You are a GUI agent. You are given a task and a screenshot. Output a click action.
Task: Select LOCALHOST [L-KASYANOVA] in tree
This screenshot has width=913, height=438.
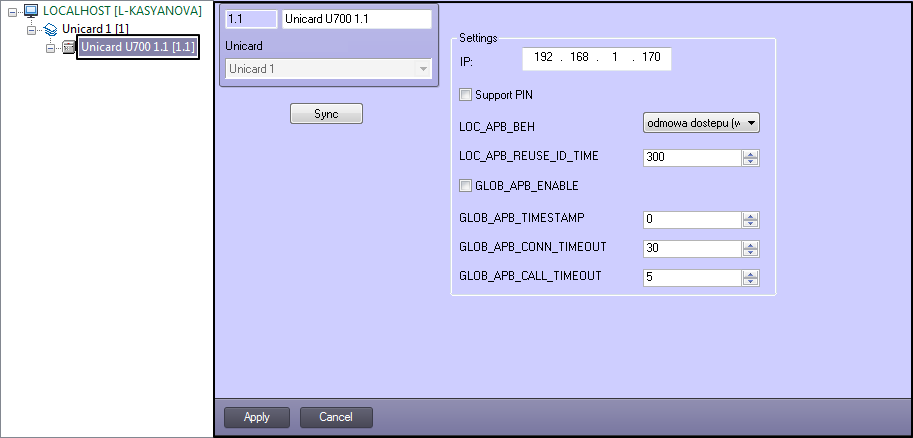click(122, 10)
